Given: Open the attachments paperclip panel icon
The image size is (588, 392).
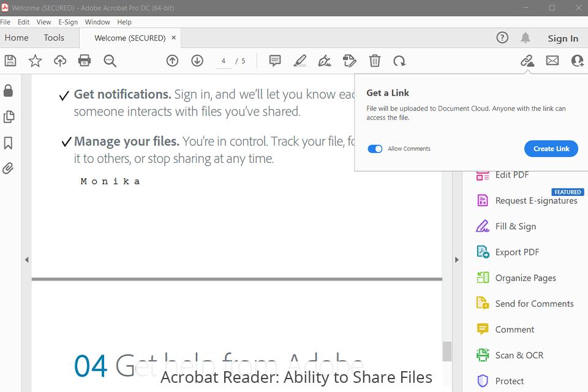Looking at the screenshot, I should [8, 168].
